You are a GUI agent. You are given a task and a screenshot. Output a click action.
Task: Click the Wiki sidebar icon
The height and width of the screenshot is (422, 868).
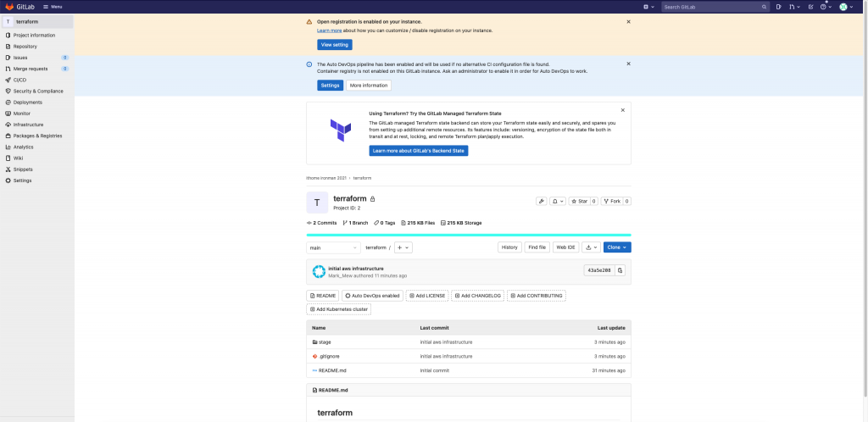click(x=8, y=158)
